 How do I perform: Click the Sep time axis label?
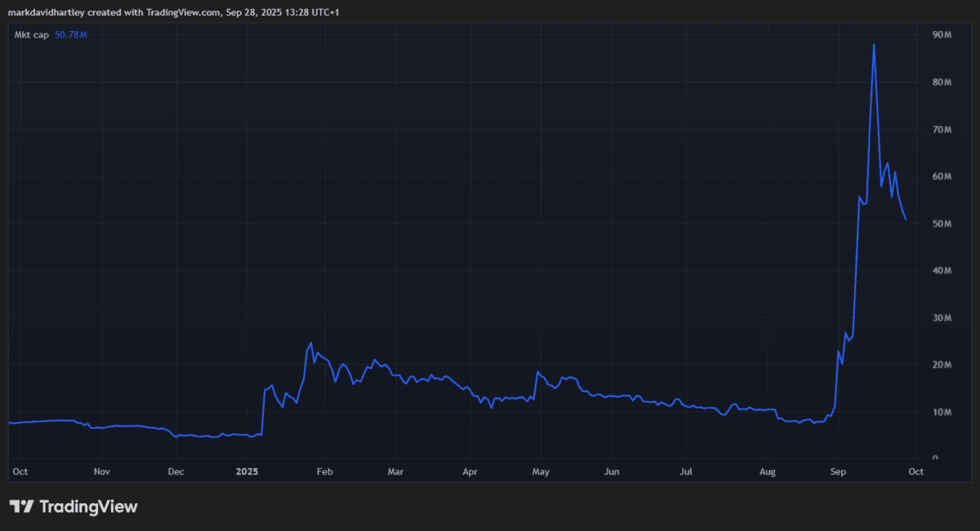[x=840, y=471]
